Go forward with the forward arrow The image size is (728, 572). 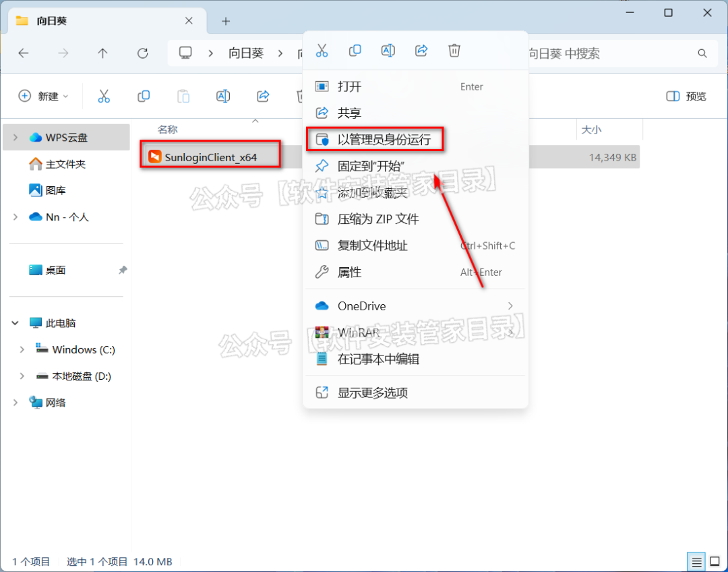click(63, 53)
